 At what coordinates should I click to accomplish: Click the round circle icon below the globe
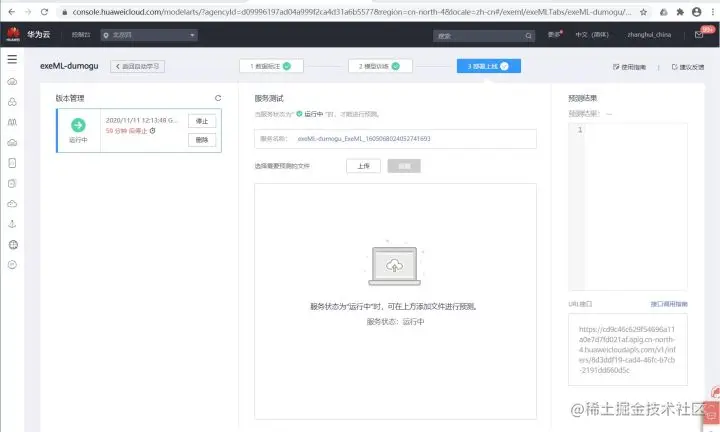[x=12, y=265]
